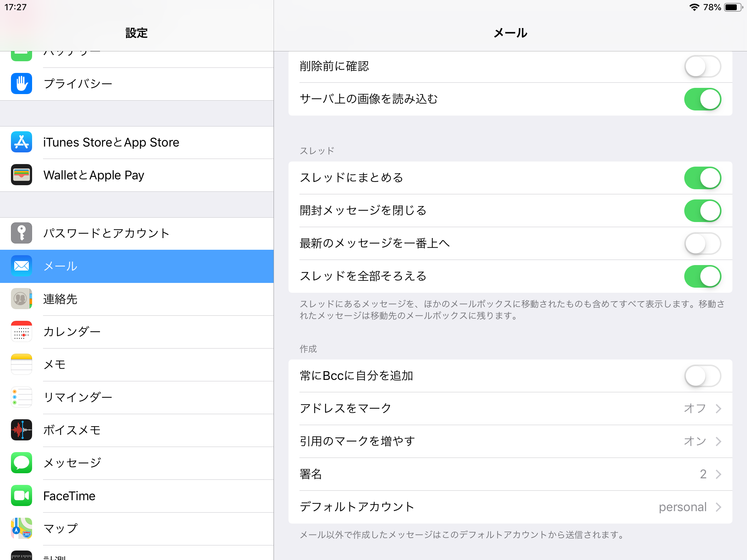Tap the Calendar icon
The width and height of the screenshot is (747, 560).
coord(22,331)
